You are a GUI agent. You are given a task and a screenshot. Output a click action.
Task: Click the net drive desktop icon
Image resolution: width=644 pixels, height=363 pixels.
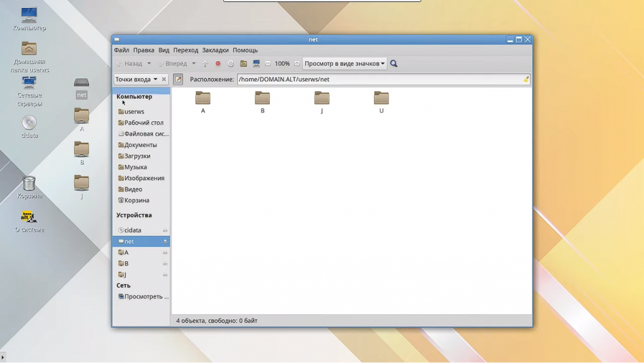[82, 88]
